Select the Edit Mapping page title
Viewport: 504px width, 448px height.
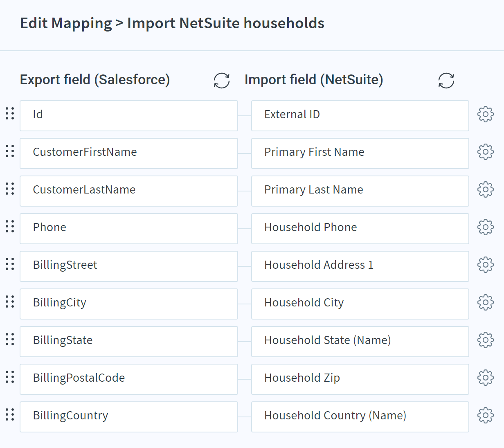pos(172,23)
